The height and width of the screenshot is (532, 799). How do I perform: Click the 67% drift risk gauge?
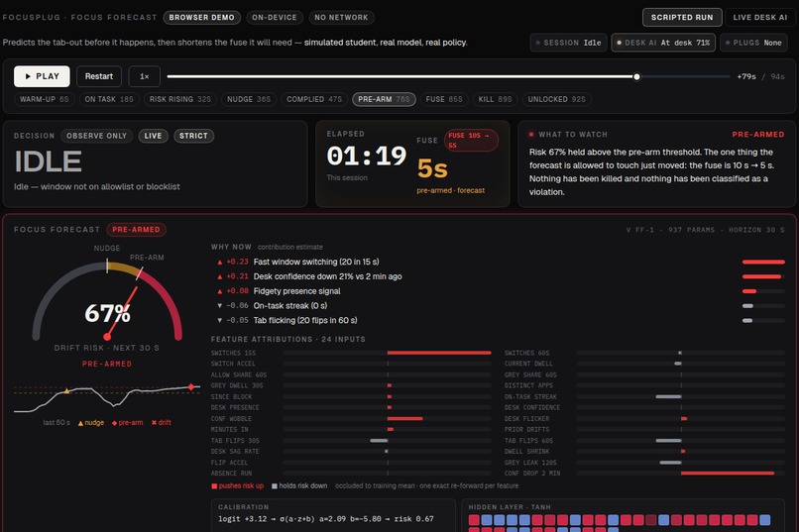[107, 301]
